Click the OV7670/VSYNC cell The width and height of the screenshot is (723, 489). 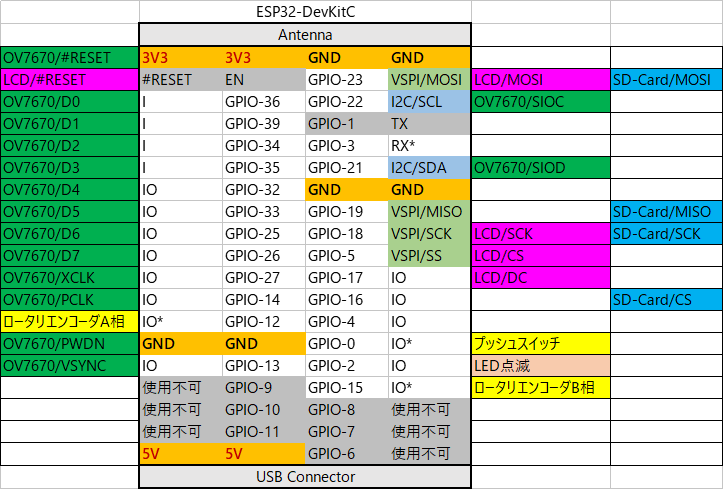coord(70,365)
